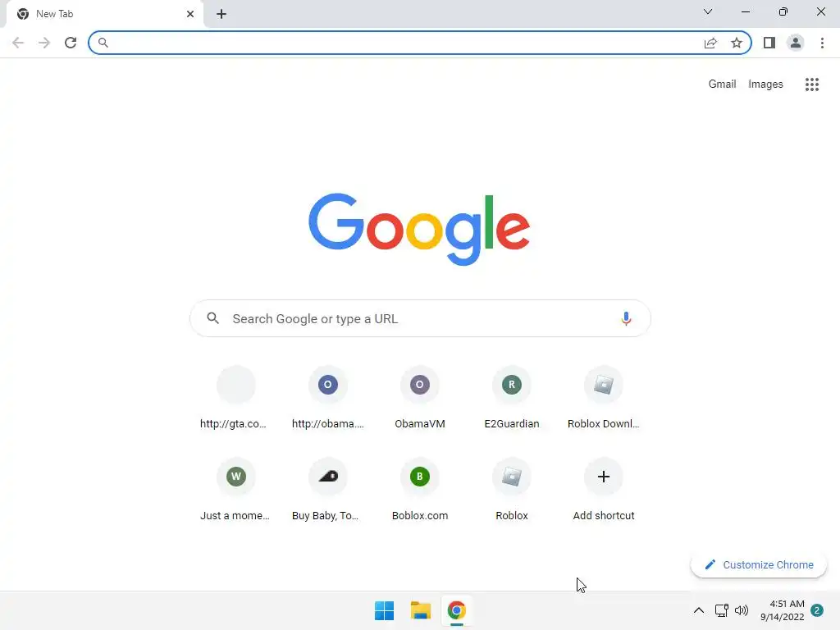Image resolution: width=840 pixels, height=630 pixels.
Task: Open the volume control in tray
Action: [742, 610]
